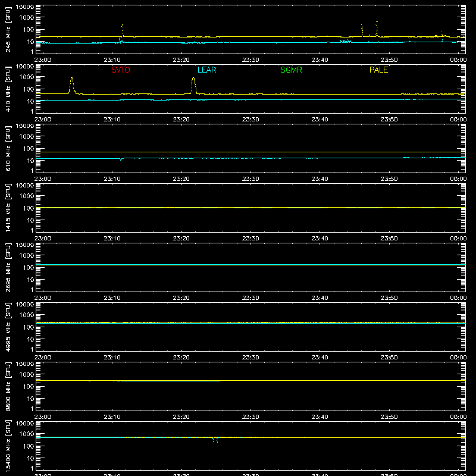The width and height of the screenshot is (476, 476).
Task: Click the '00:00' time label below 245 MHz plot
Action: (x=458, y=60)
